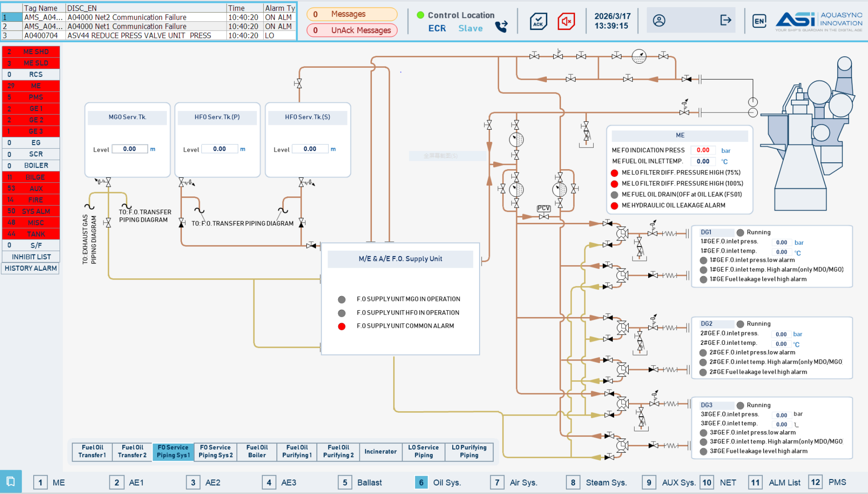Open page 11 ALM List in bottom navigation
The image size is (868, 494).
point(775,482)
